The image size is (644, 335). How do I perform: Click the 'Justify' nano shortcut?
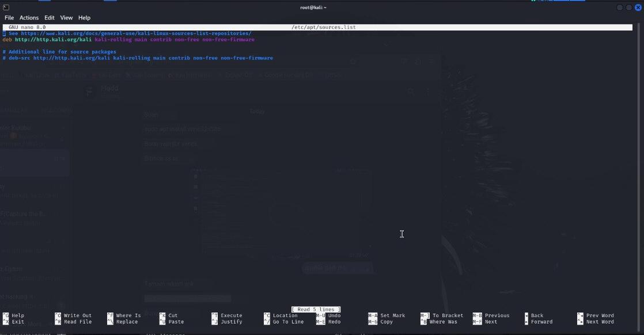pos(231,321)
